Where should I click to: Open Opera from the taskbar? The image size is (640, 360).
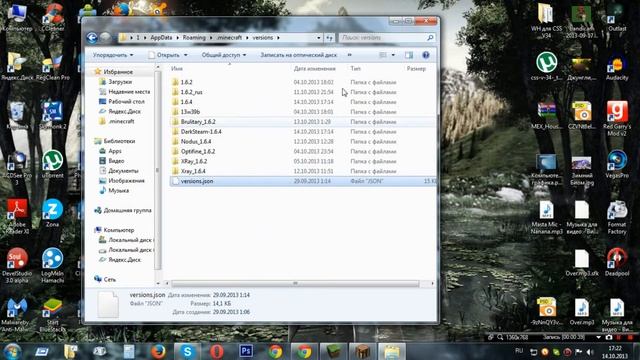tap(217, 351)
